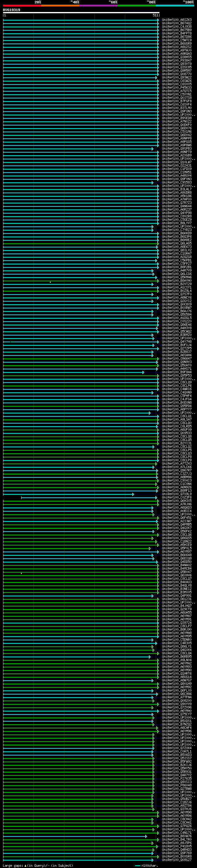Click hit label UniRef100_B2KIJ6
Viewport: 197px width, 868px height.
click(x=177, y=765)
